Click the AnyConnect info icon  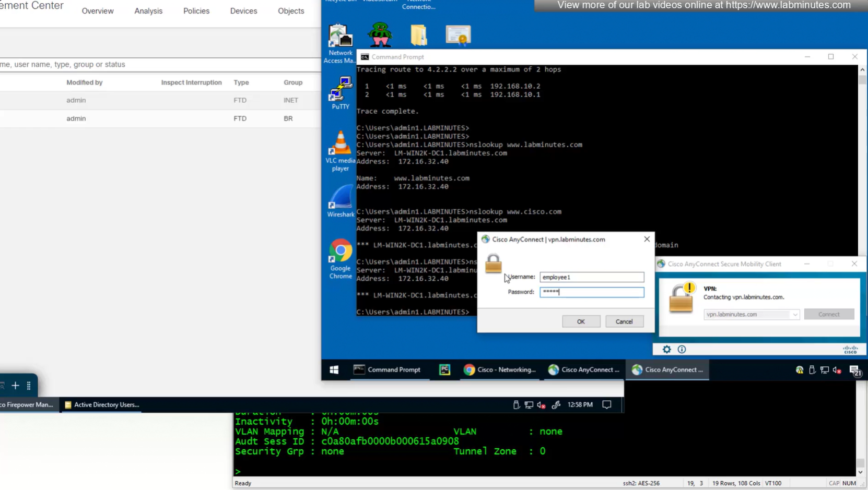[x=682, y=349]
